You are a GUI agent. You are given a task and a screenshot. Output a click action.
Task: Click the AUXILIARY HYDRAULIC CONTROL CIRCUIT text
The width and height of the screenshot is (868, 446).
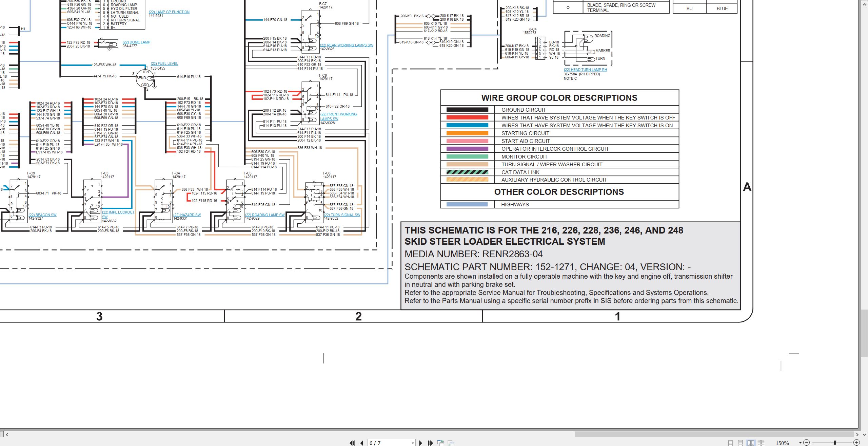(554, 180)
